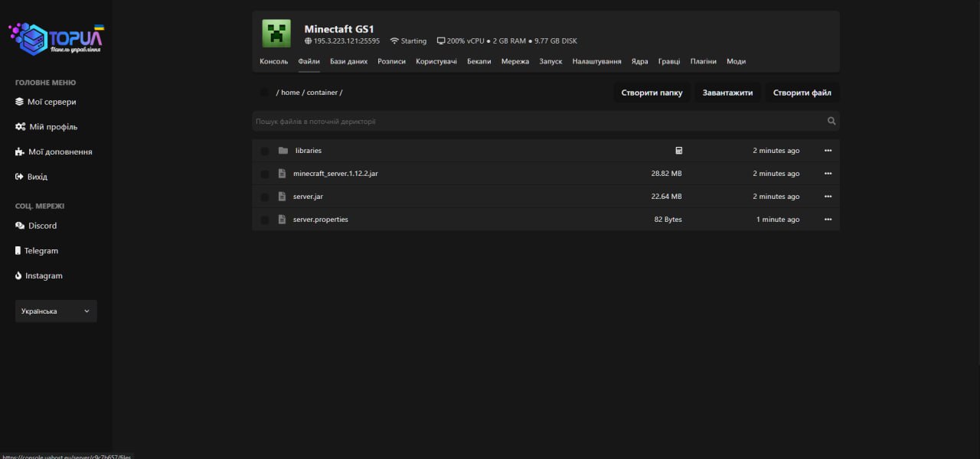Click the TOPUA panel logo
Screen dimensions: 980x459
point(56,38)
